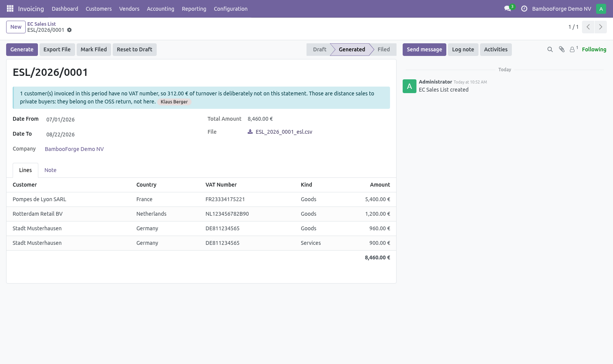This screenshot has width=613, height=364.
Task: Open the activities clock icon
Action: click(524, 8)
